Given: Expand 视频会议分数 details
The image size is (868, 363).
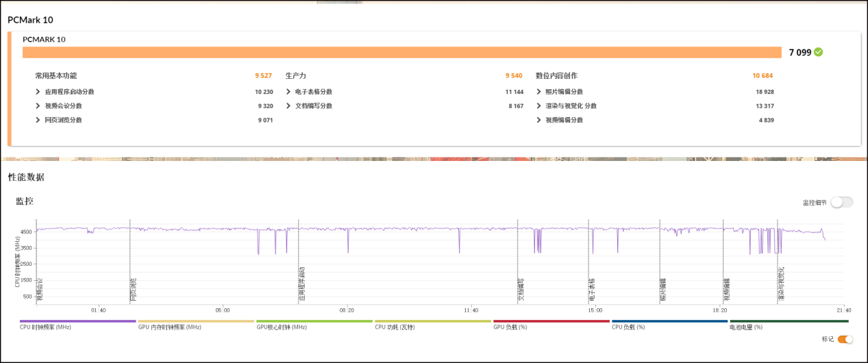Looking at the screenshot, I should click(x=38, y=106).
